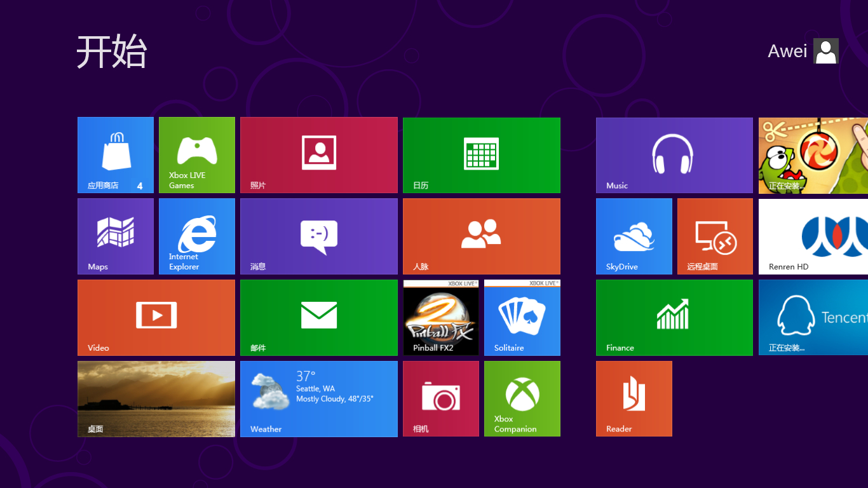Launch the Pinball FX2 game tile

point(441,318)
